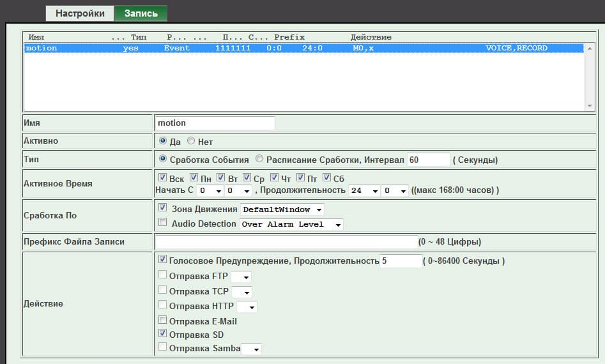Select the Нет radio button for Активно
This screenshot has height=364, width=605.
tap(191, 140)
